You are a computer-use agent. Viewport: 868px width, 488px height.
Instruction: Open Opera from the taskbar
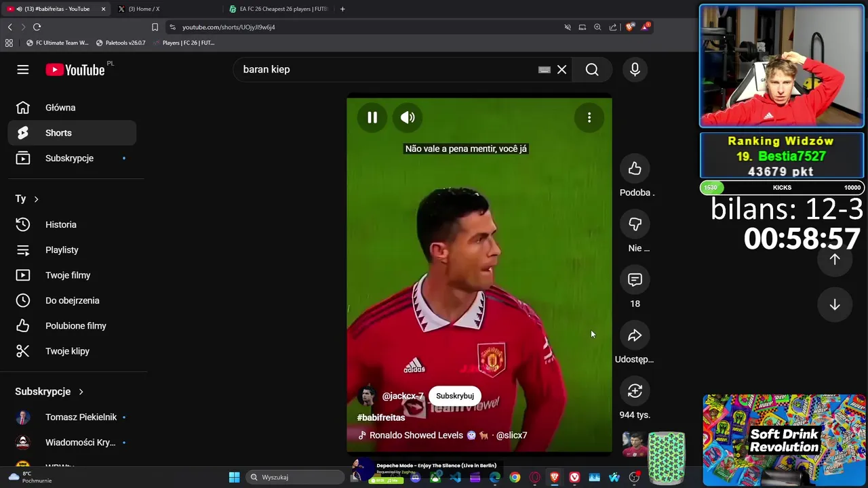[x=534, y=477]
